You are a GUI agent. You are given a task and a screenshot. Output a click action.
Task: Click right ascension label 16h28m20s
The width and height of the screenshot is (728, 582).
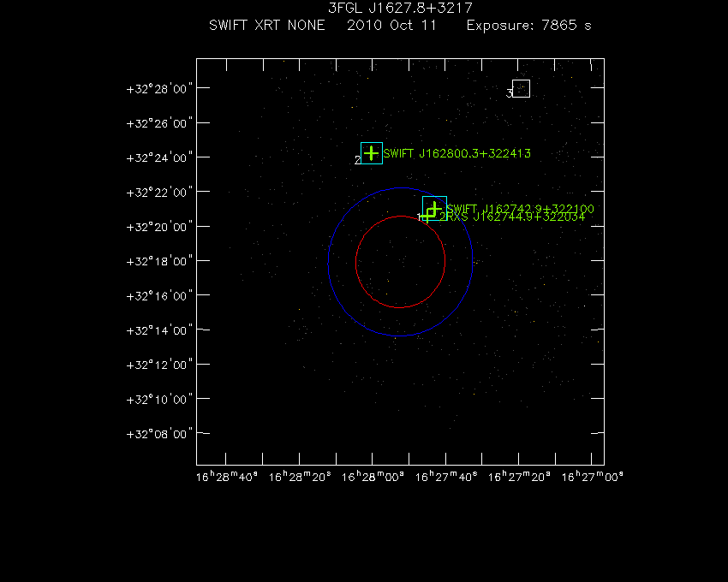[300, 477]
